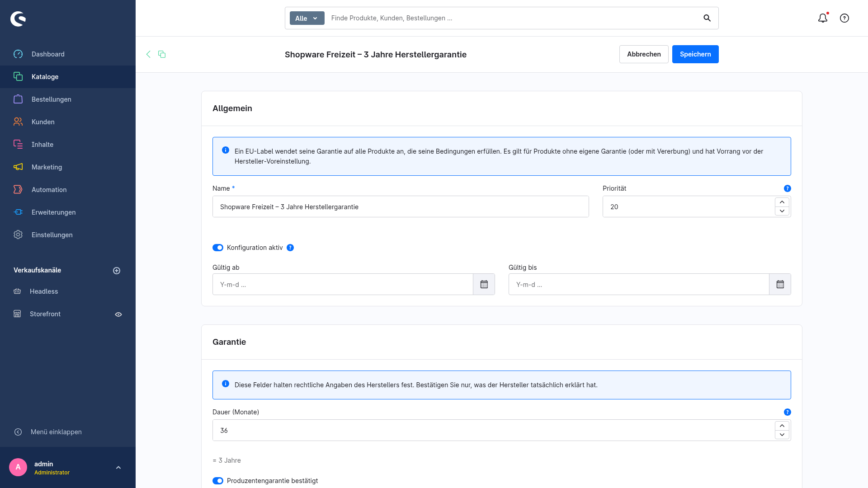Click the search magnifier icon
868x488 pixels.
(707, 18)
